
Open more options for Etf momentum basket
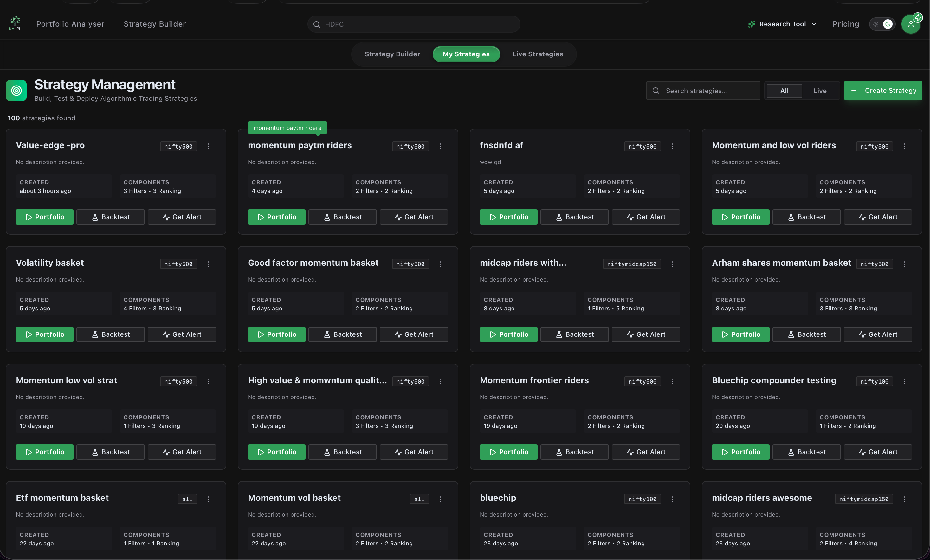click(208, 499)
